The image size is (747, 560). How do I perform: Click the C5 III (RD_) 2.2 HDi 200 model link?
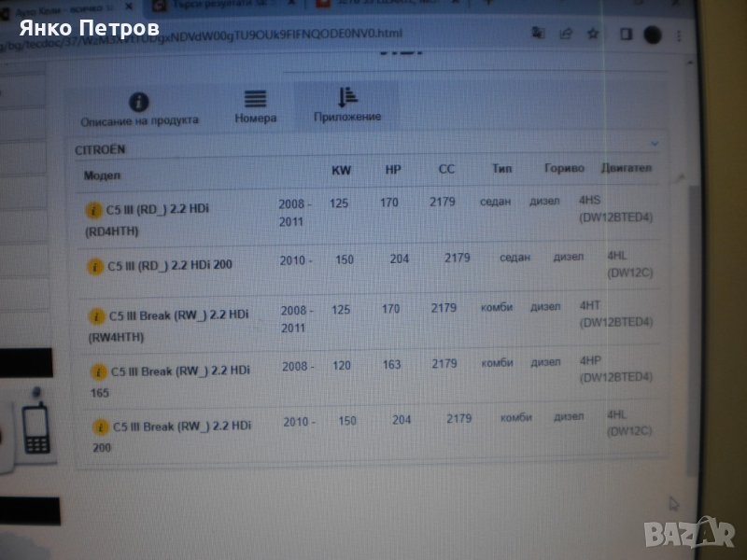[x=171, y=265]
